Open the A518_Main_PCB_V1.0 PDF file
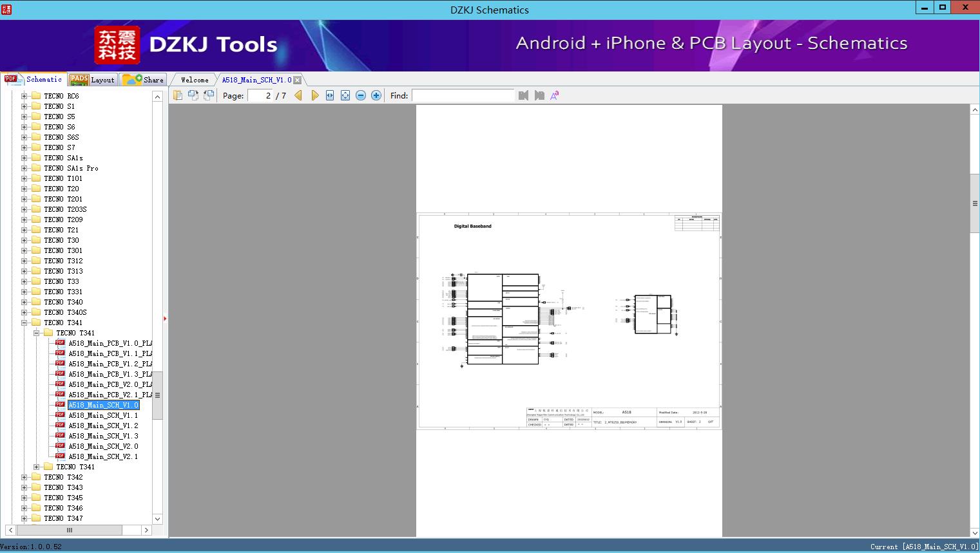 pyautogui.click(x=110, y=343)
